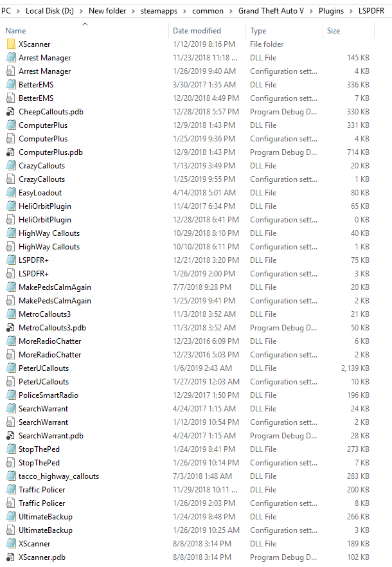The height and width of the screenshot is (567, 392).
Task: Select the LSPDFR+ configuration settings icon
Action: click(x=11, y=274)
